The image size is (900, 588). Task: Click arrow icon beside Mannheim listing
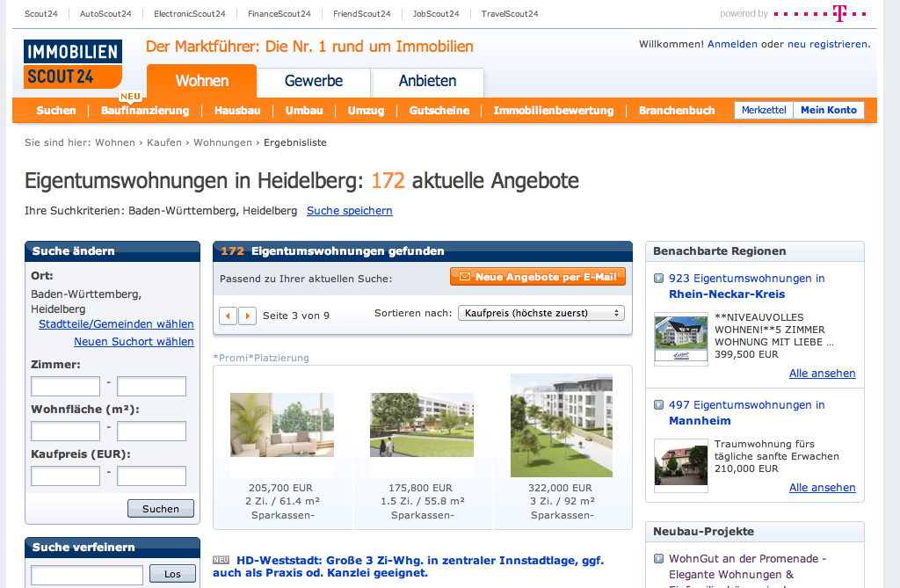point(659,405)
